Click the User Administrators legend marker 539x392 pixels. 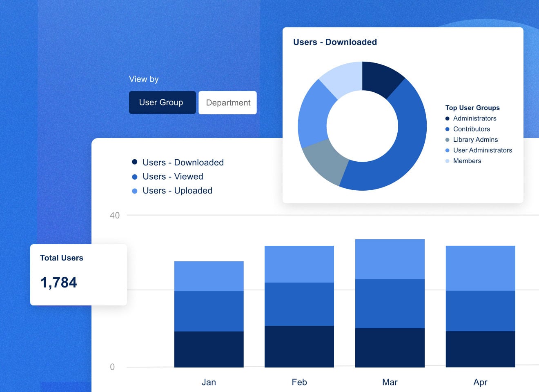point(447,150)
